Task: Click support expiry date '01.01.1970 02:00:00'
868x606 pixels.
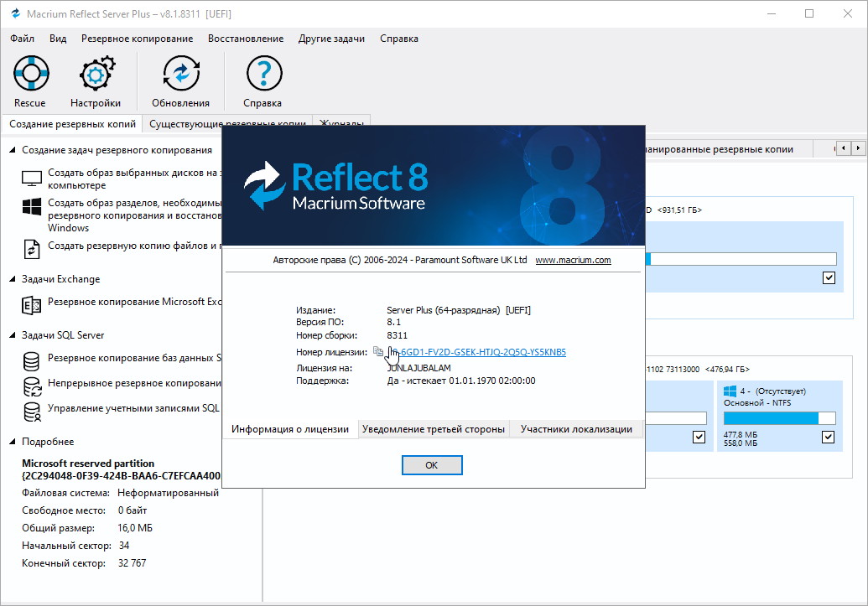Action: coord(492,381)
